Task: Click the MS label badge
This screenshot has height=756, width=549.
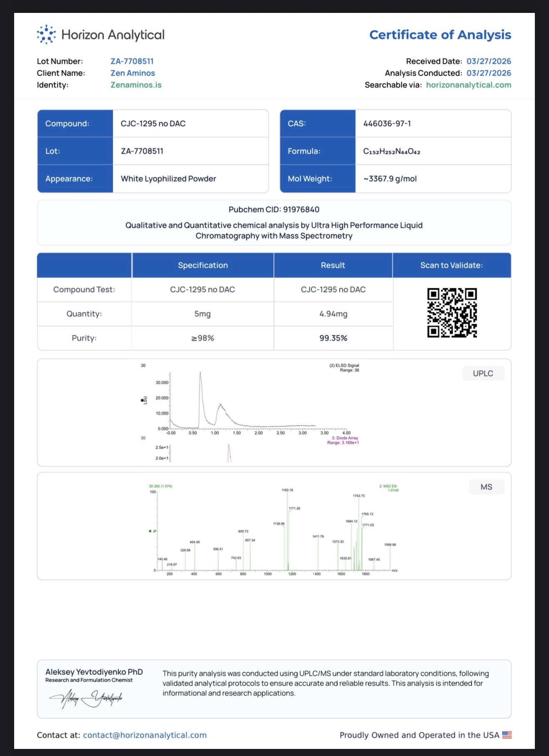Action: pyautogui.click(x=486, y=487)
